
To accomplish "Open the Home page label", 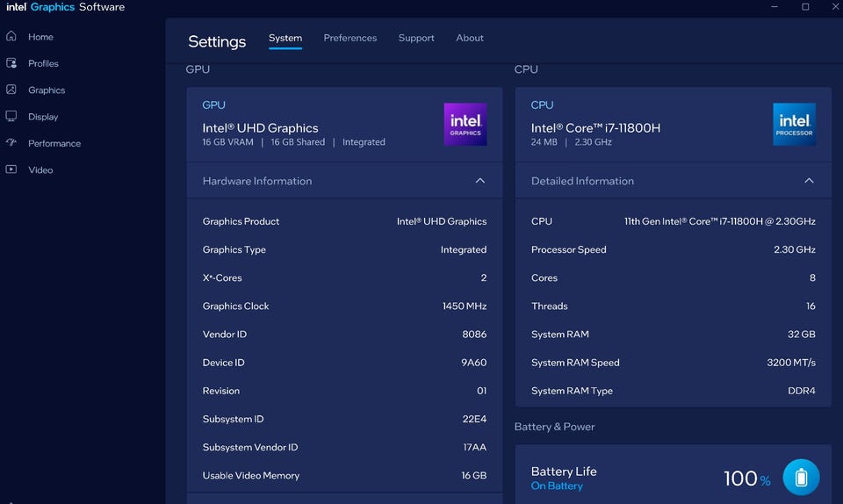I will point(41,37).
